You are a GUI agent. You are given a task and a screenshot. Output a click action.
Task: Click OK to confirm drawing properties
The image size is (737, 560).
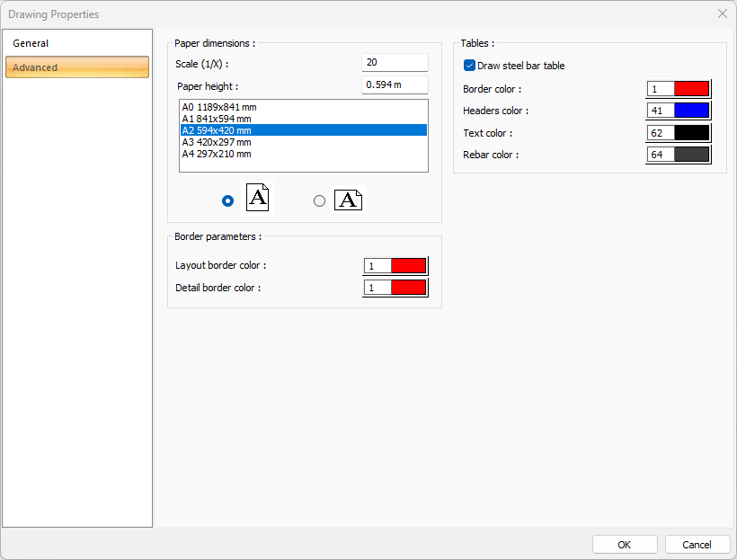(x=624, y=545)
